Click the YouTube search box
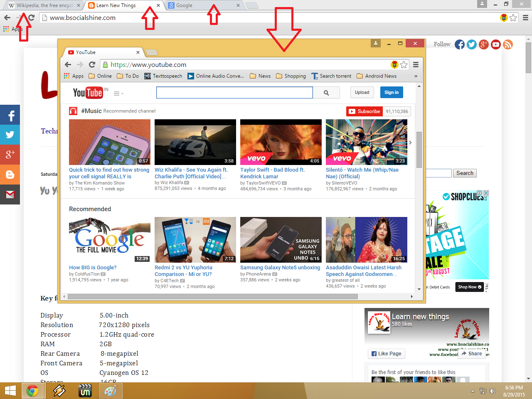This screenshot has width=532, height=399. [234, 93]
